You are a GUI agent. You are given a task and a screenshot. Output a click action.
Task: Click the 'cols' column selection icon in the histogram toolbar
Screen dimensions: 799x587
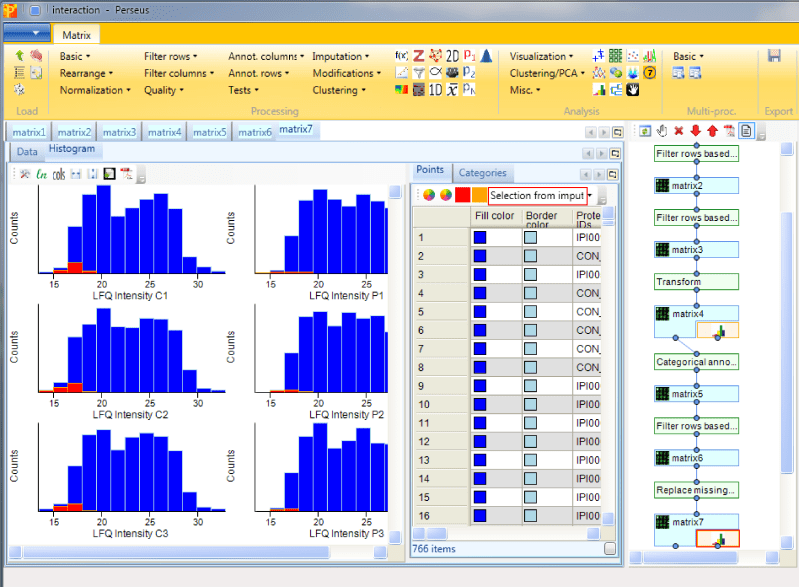click(x=59, y=174)
